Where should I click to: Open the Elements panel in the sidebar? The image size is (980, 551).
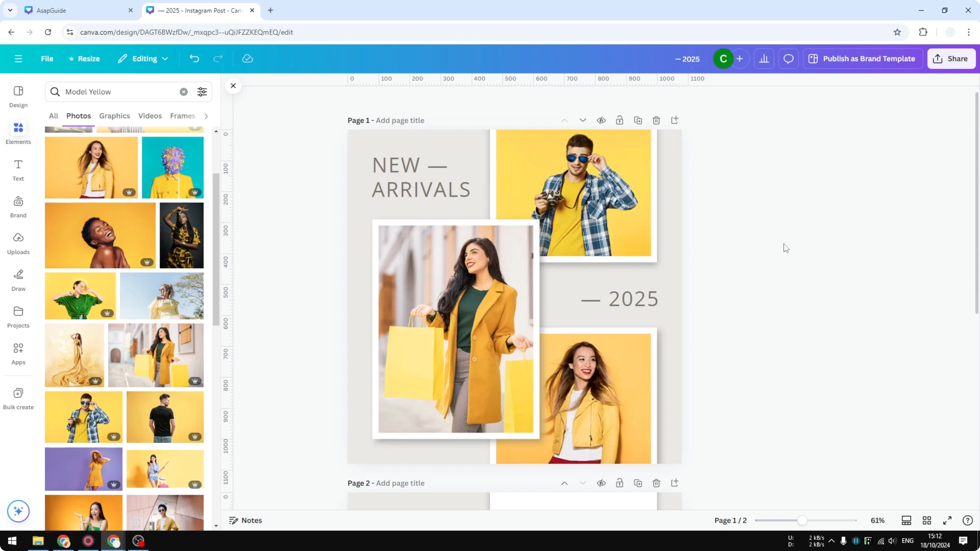pyautogui.click(x=18, y=132)
